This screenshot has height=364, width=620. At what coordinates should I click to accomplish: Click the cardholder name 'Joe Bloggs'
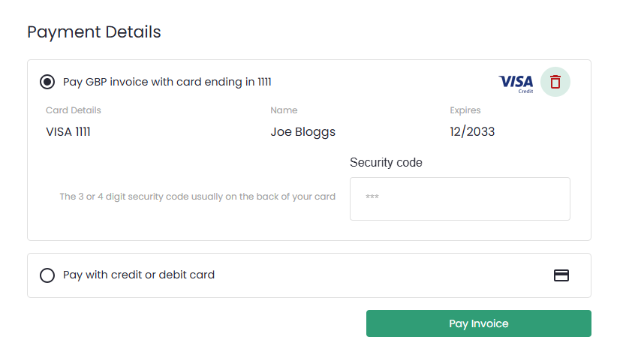[x=302, y=132]
